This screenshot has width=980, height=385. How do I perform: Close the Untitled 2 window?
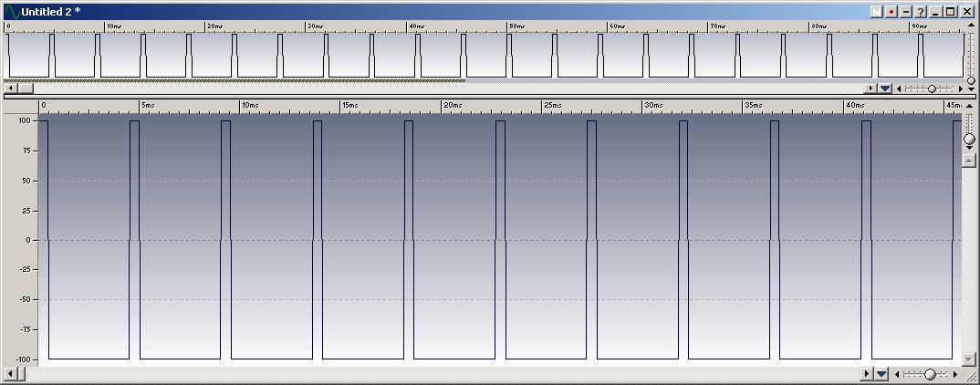point(967,12)
